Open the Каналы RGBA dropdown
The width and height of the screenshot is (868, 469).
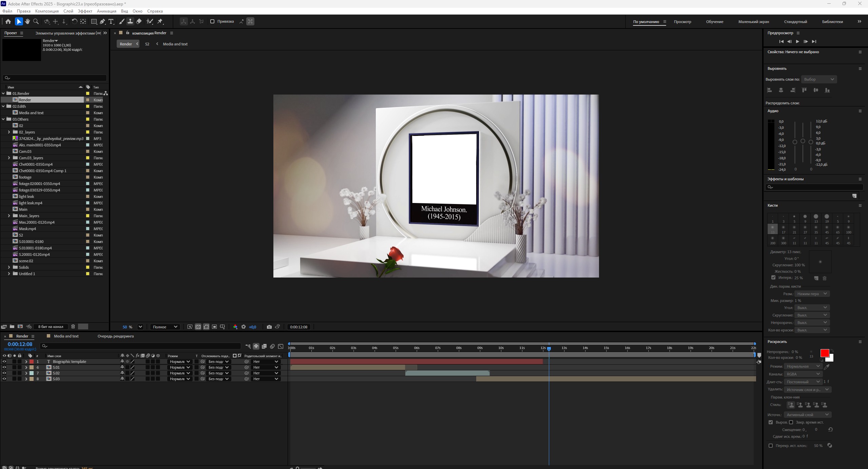tap(803, 374)
